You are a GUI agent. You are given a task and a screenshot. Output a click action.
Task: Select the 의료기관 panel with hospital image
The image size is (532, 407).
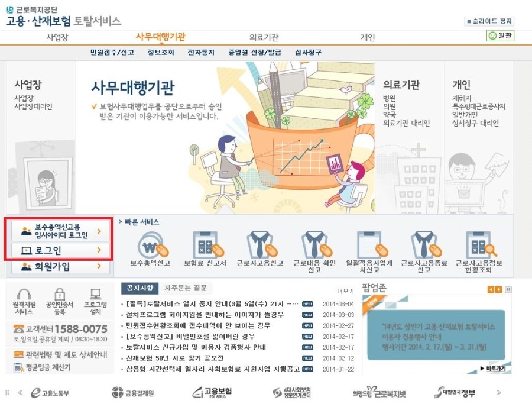click(x=410, y=137)
